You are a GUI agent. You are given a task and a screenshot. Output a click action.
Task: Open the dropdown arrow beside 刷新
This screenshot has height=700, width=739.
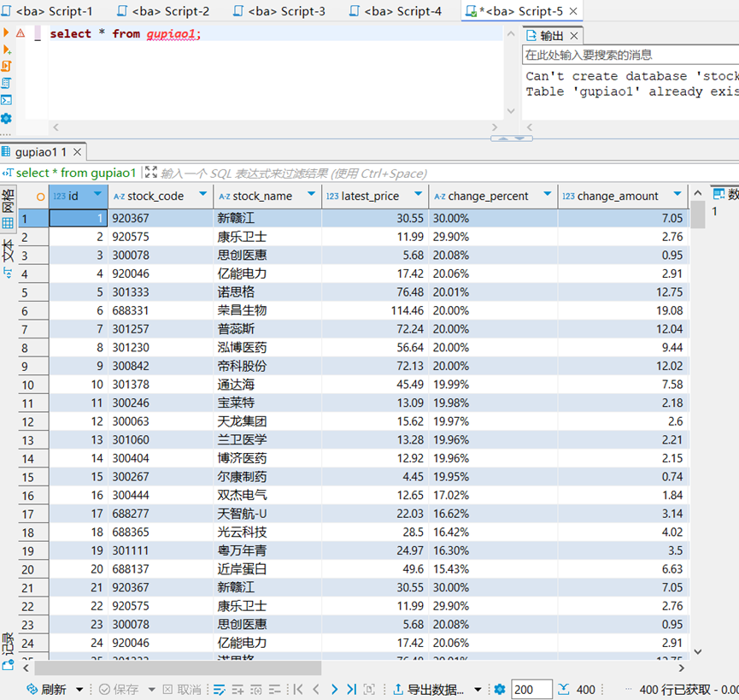[x=79, y=690]
